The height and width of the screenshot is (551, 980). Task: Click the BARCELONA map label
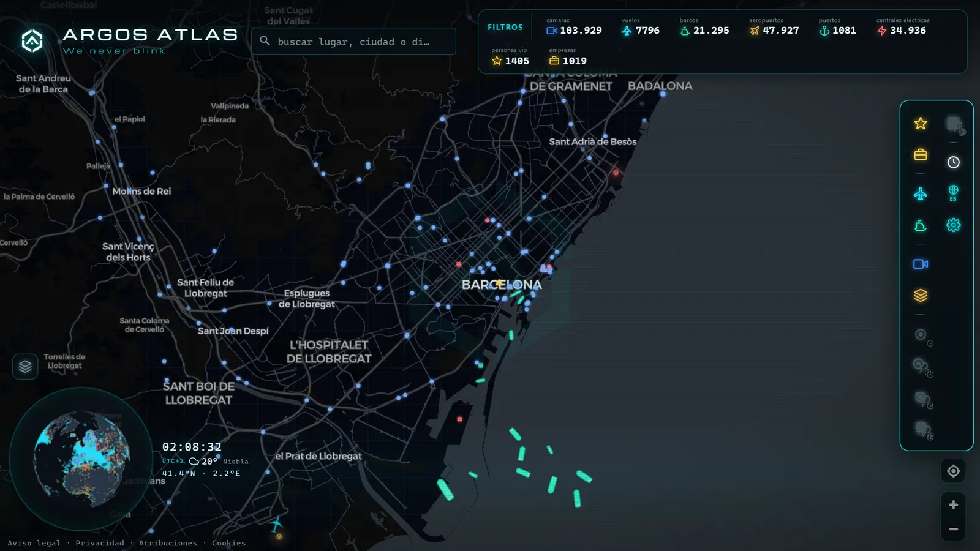click(x=502, y=285)
